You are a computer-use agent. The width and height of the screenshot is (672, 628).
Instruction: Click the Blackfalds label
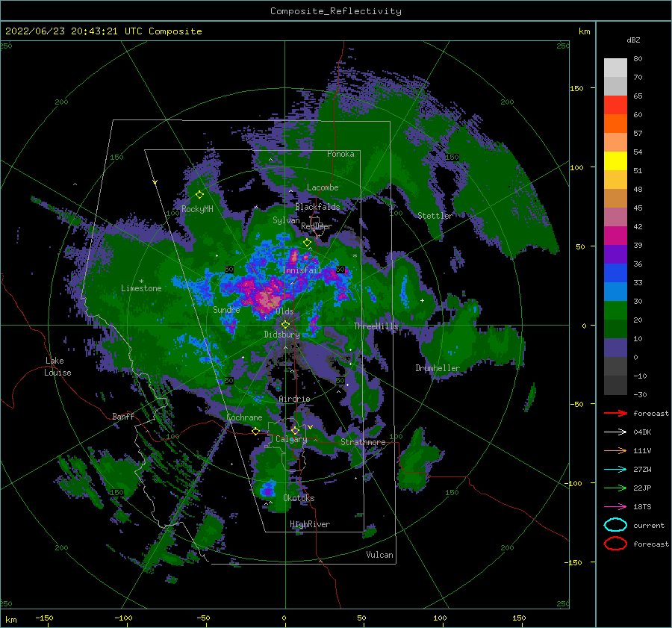317,207
